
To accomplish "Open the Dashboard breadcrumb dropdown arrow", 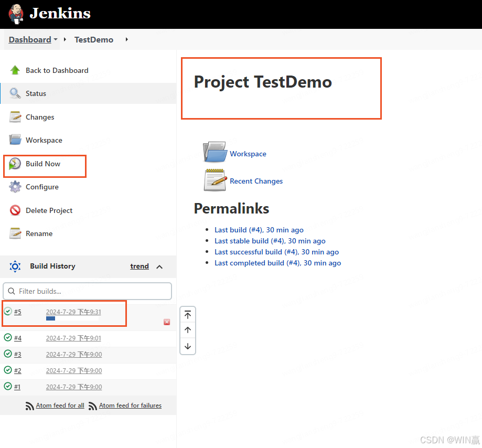I will [x=55, y=39].
